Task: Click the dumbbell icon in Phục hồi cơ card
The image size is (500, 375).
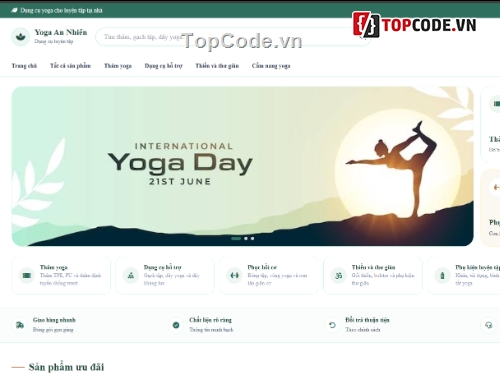Action: 235,275
